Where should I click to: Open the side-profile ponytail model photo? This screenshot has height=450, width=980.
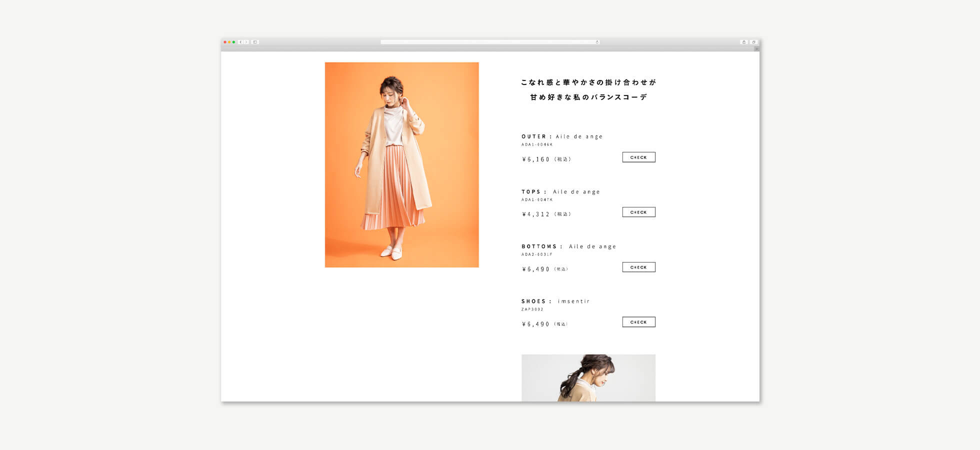588,378
